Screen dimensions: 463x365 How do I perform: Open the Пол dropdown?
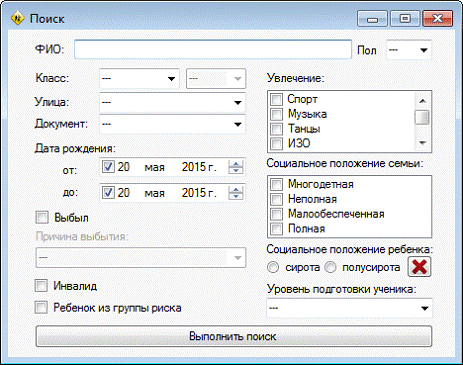409,50
